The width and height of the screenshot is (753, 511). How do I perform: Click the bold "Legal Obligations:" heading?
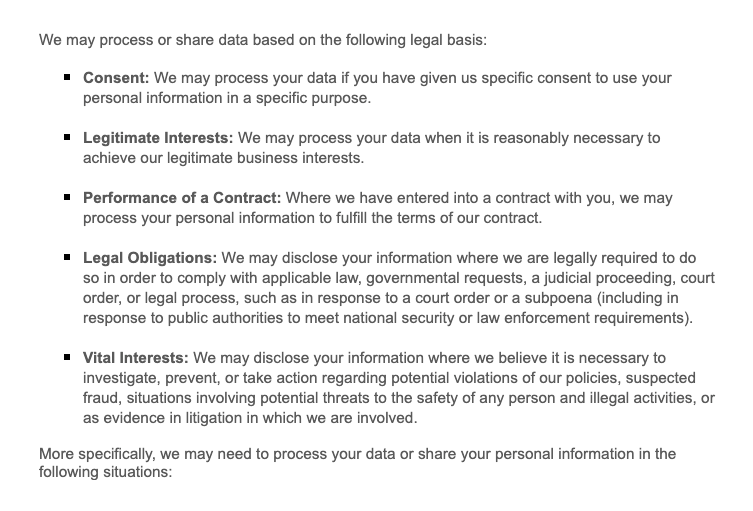click(150, 258)
